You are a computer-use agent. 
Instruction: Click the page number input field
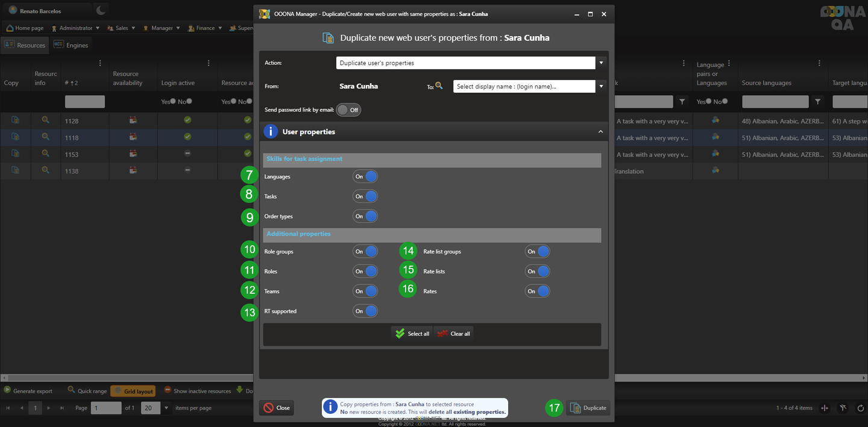coord(106,408)
